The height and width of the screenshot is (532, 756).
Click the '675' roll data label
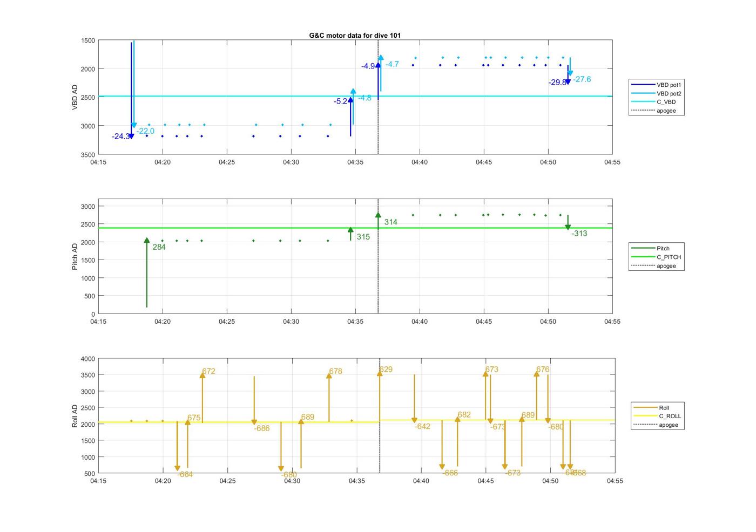tap(194, 418)
